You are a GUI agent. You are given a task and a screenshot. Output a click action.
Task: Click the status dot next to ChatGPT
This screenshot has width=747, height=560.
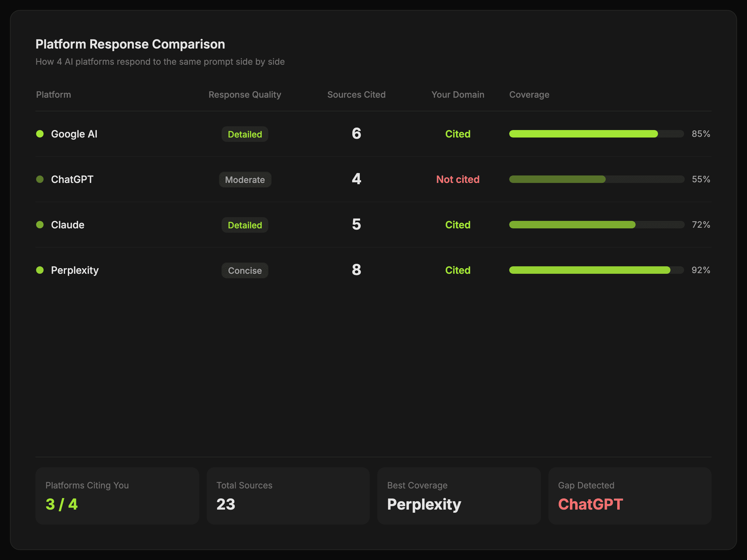(40, 179)
